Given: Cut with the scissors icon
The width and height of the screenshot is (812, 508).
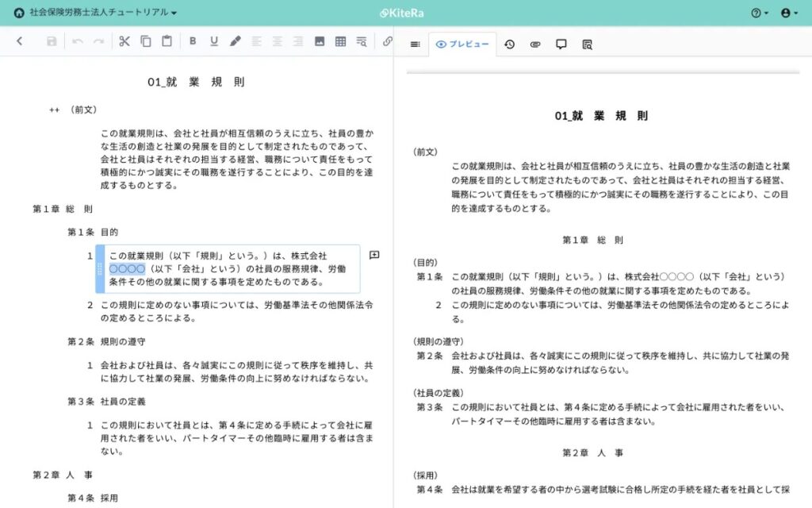Looking at the screenshot, I should (124, 41).
